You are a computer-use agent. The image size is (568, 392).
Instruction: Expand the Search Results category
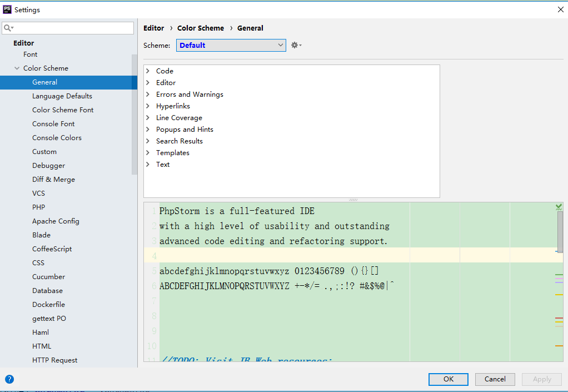coord(148,141)
